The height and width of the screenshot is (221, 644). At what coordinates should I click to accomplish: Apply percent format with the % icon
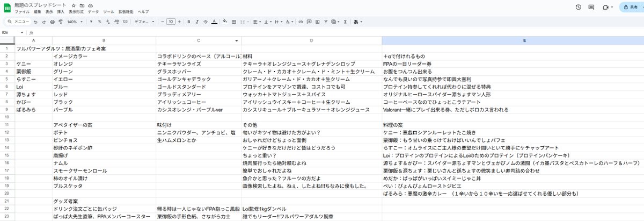(x=100, y=22)
